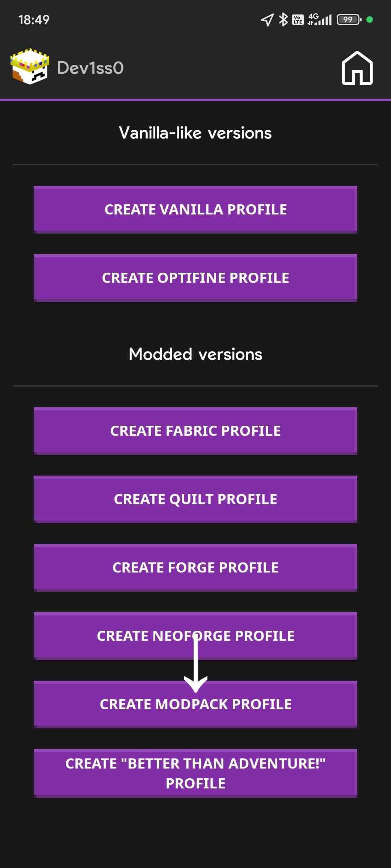Tap the 4G signal strength icon
This screenshot has width=391, height=868.
point(320,20)
